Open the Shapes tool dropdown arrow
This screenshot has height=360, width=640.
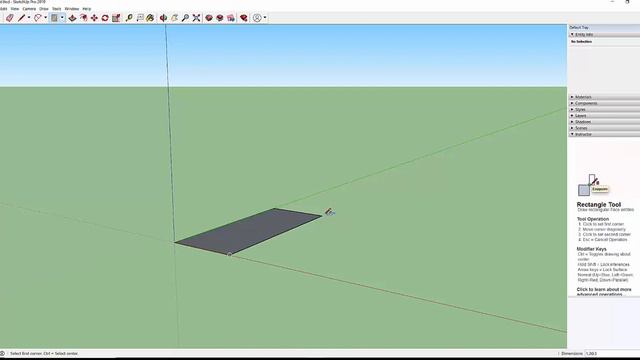[62, 18]
